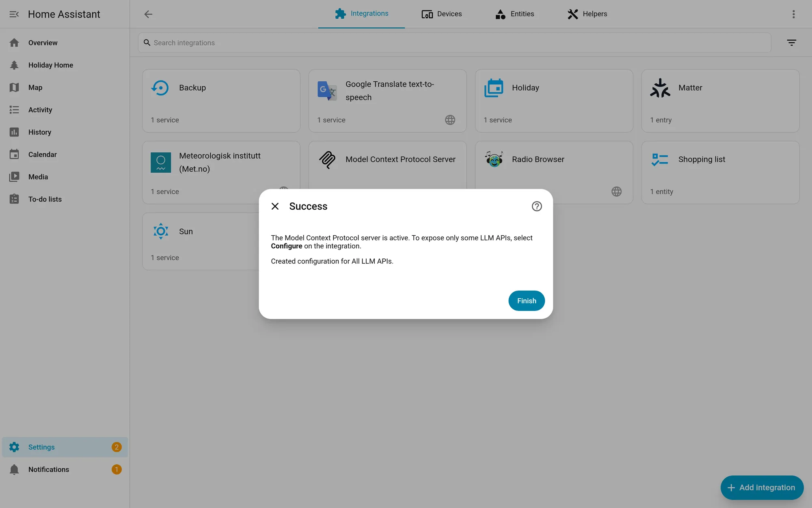The height and width of the screenshot is (508, 812).
Task: Click the Add integration button
Action: (762, 488)
